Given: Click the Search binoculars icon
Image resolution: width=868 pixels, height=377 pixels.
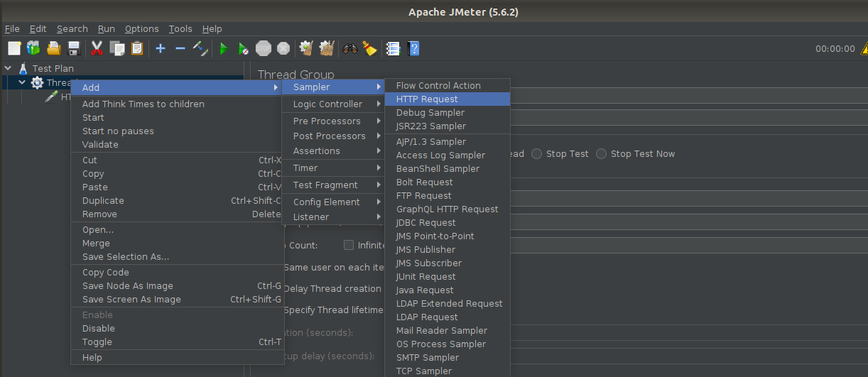Looking at the screenshot, I should point(349,48).
